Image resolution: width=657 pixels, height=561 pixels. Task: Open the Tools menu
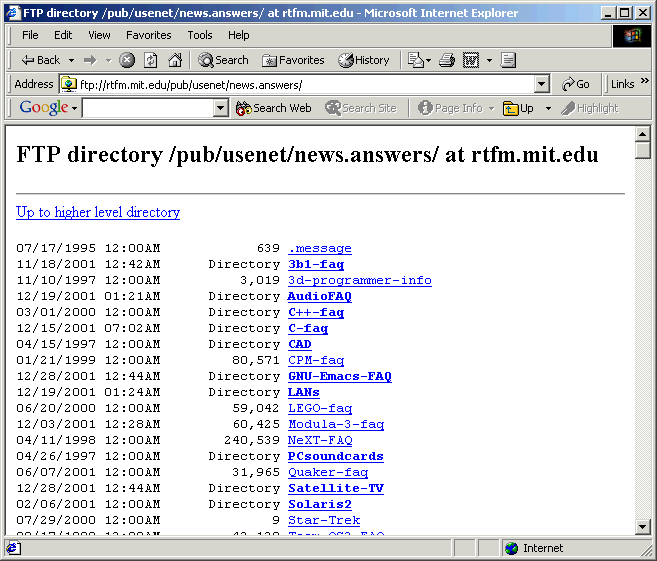(200, 35)
